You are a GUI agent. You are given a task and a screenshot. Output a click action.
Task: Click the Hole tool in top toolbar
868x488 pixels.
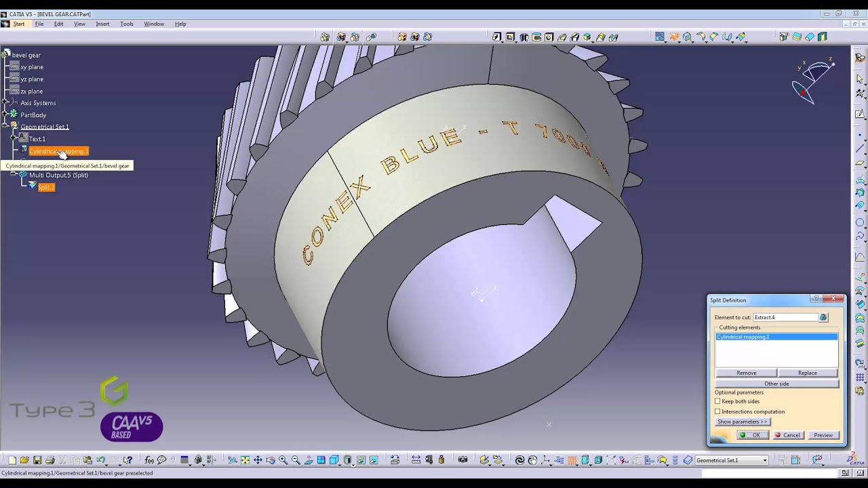coord(549,37)
